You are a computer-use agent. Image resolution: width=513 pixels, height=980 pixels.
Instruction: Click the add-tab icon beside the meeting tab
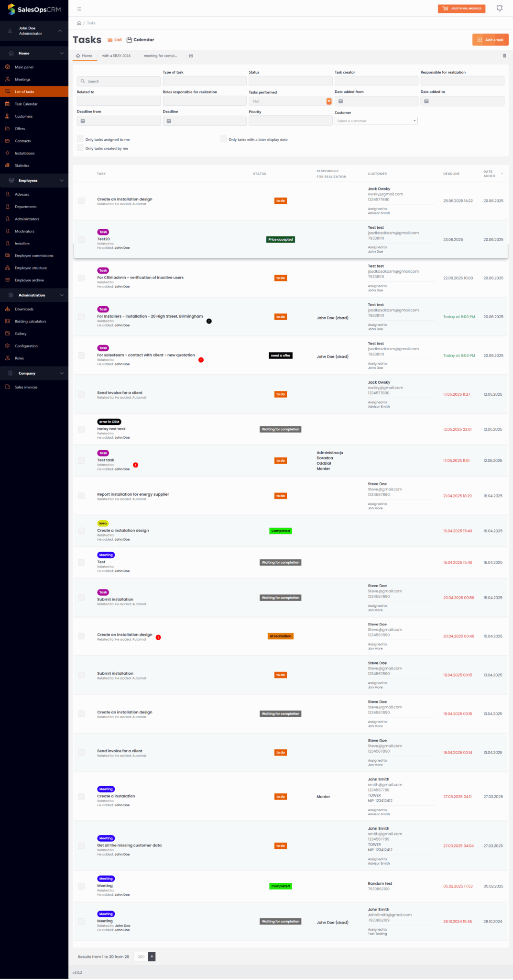tap(191, 56)
